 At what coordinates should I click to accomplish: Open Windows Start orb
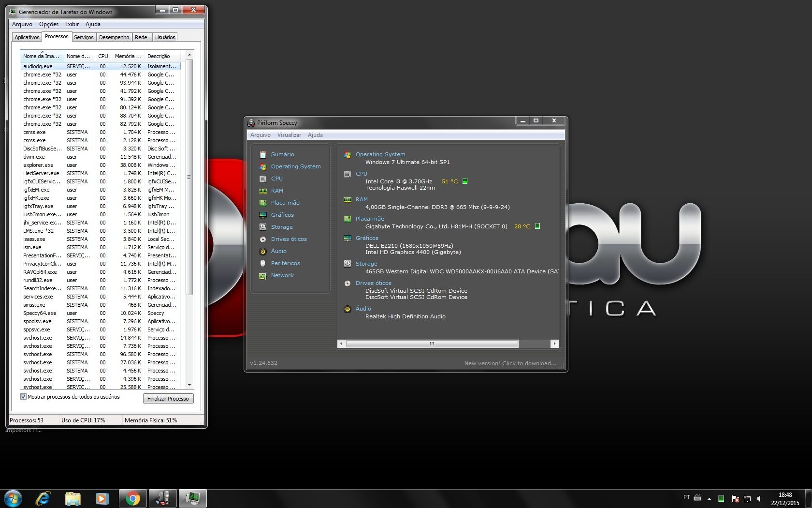[13, 498]
